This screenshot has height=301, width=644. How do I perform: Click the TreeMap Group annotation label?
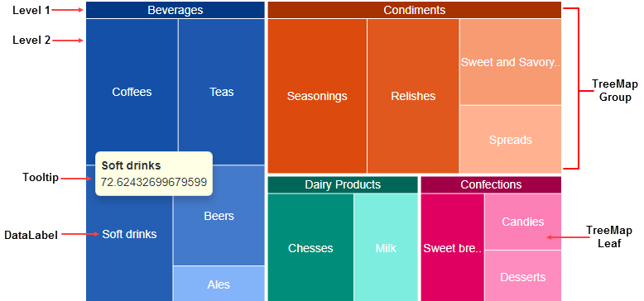[614, 91]
